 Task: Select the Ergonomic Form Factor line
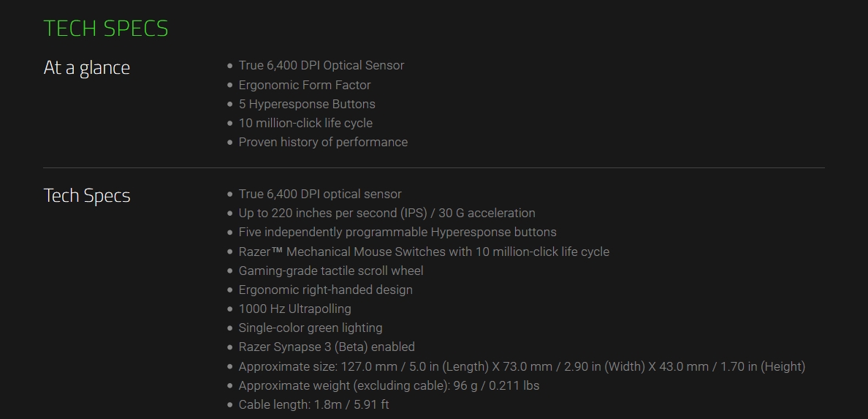pos(305,85)
